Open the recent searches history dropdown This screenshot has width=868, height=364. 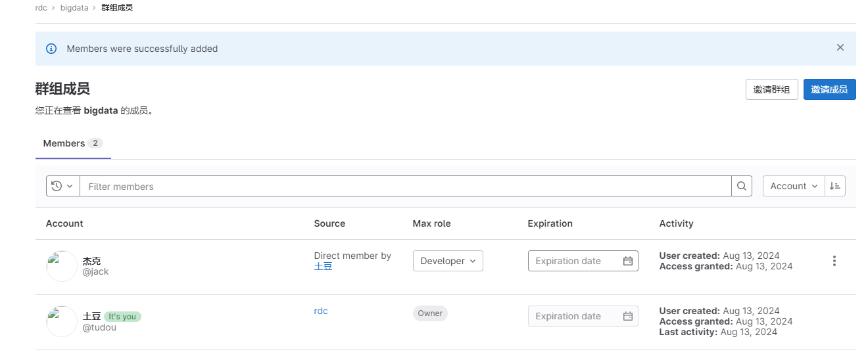pos(62,186)
